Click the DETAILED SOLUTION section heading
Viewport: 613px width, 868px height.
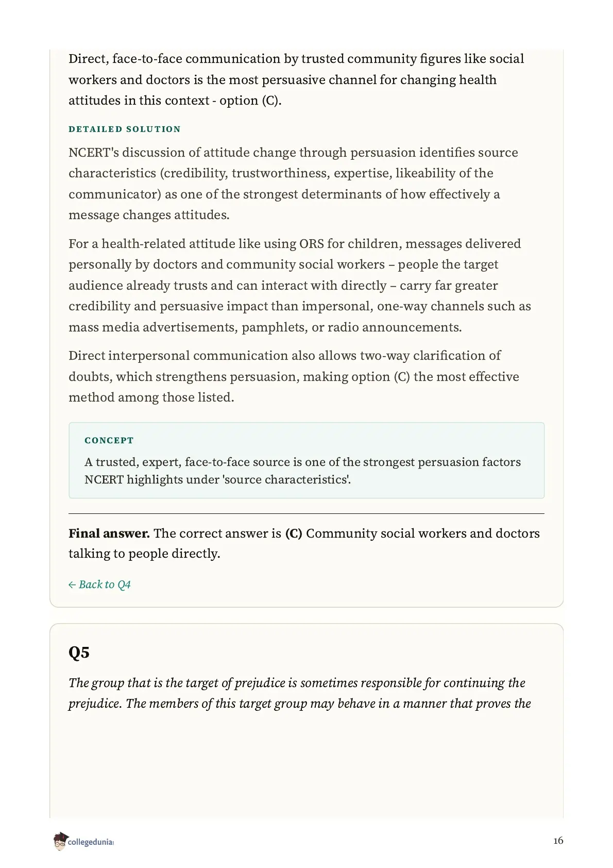(125, 129)
